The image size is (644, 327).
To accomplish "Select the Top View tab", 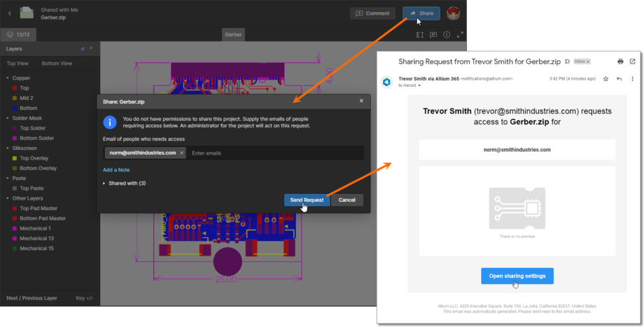I will tap(17, 63).
